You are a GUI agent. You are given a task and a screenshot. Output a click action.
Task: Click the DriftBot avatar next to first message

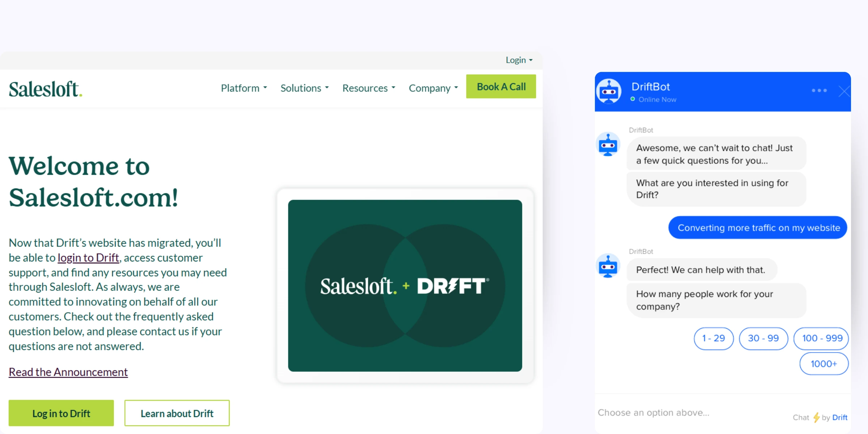(x=608, y=144)
